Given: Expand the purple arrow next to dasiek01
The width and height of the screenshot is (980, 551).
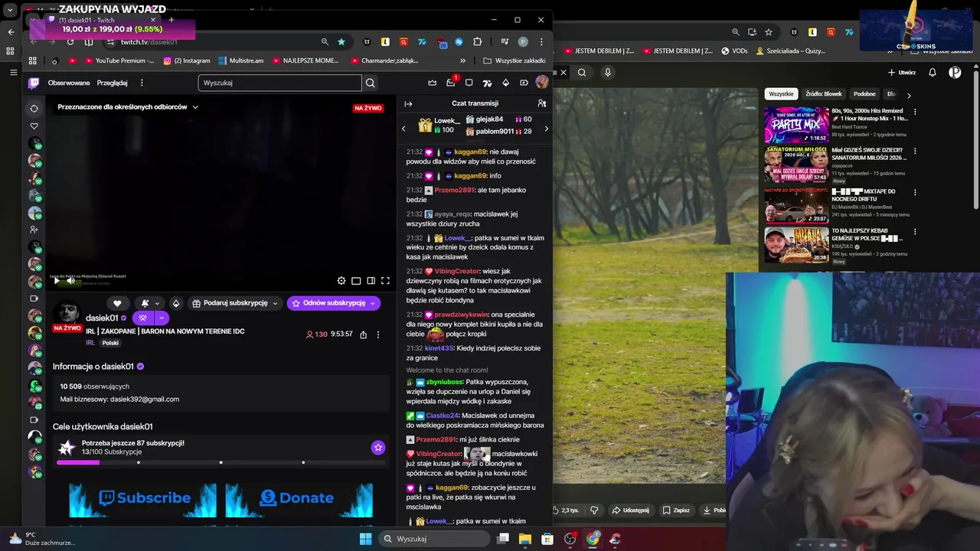Looking at the screenshot, I should pos(162,318).
